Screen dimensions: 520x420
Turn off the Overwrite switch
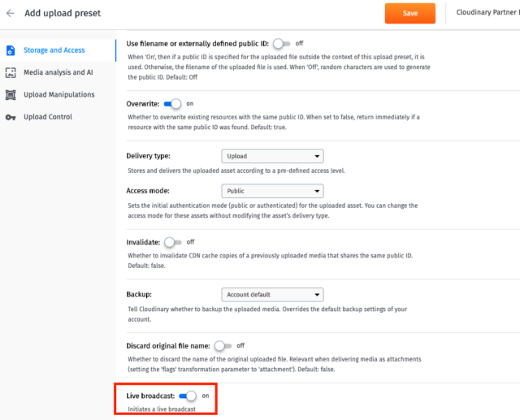point(172,104)
